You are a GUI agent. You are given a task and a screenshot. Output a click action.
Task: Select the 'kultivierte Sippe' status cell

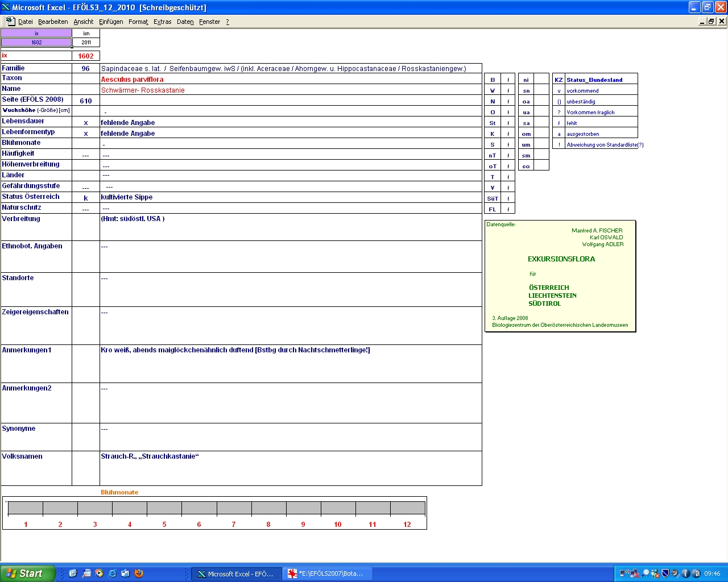tap(291, 197)
